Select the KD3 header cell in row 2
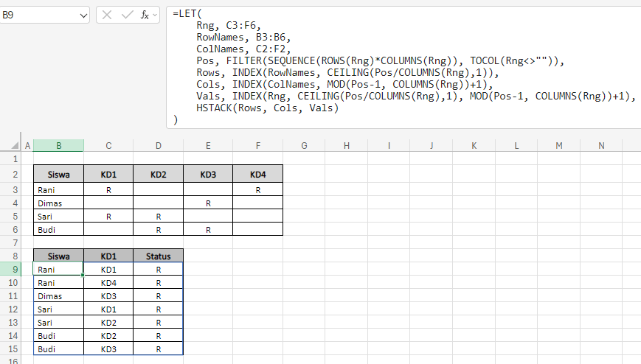 (208, 174)
